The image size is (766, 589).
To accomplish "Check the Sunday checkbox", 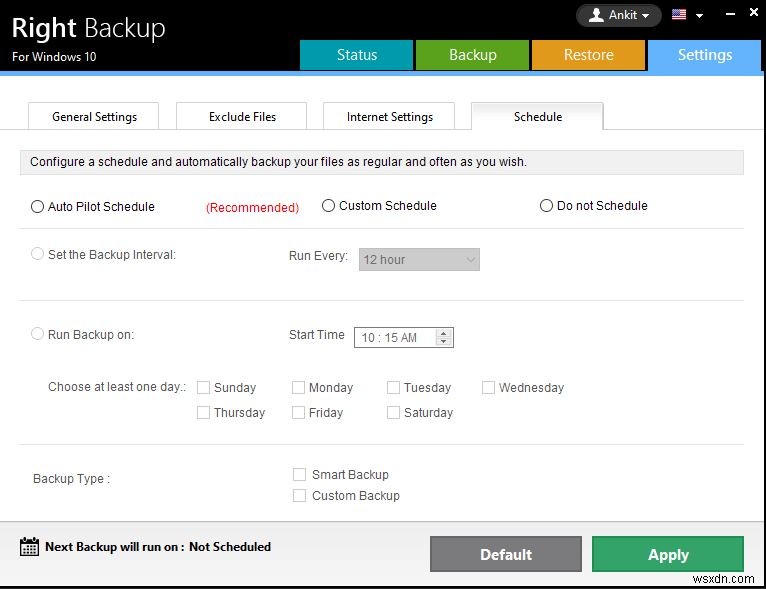I will click(x=204, y=388).
